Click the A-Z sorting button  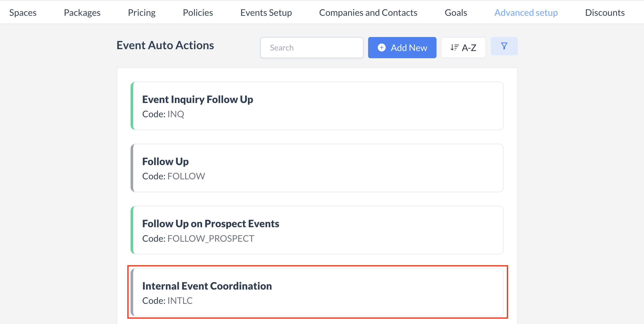pos(463,47)
